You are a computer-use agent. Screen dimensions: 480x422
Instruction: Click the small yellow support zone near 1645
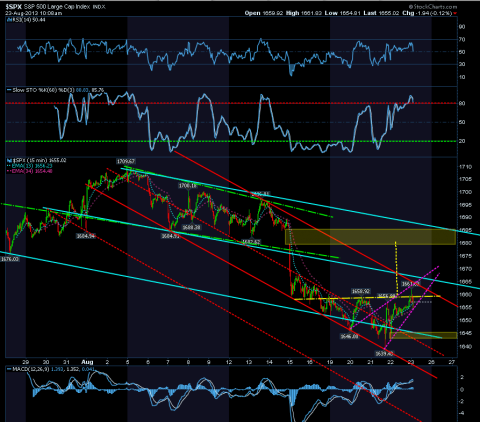coord(423,335)
